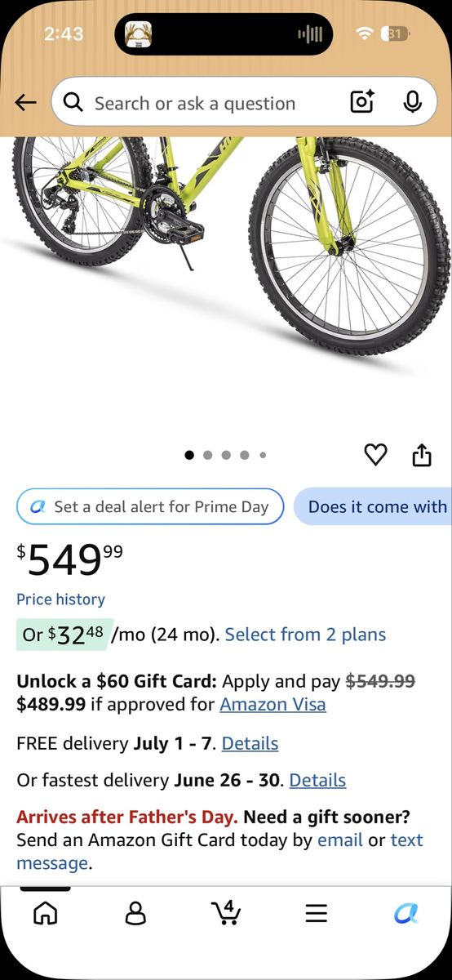Select the second image carousel dot

point(207,455)
